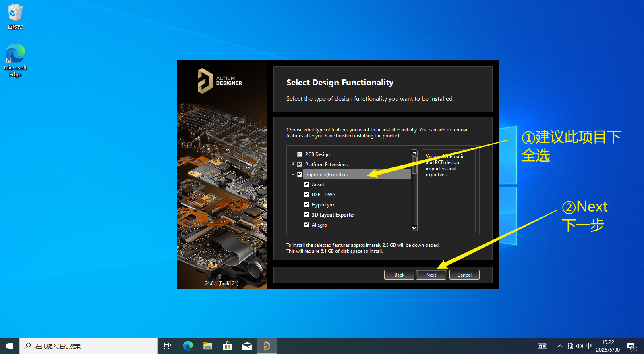Uncheck the Allegro checkbox

(306, 225)
